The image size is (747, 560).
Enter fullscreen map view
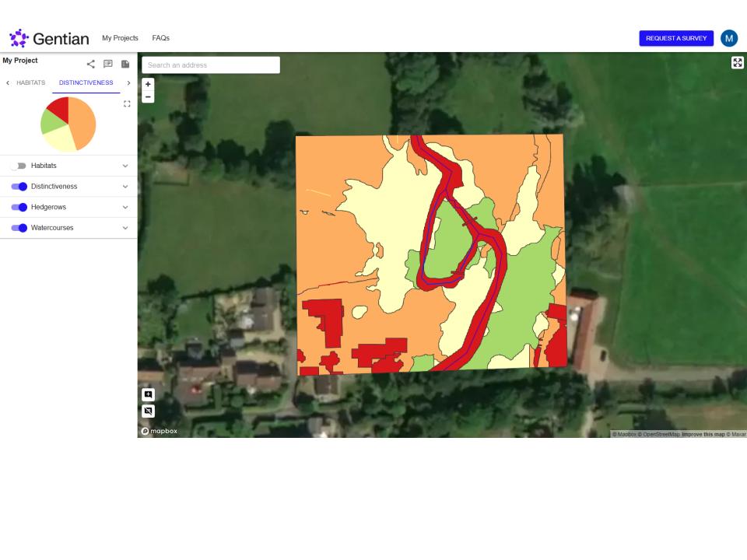point(737,63)
